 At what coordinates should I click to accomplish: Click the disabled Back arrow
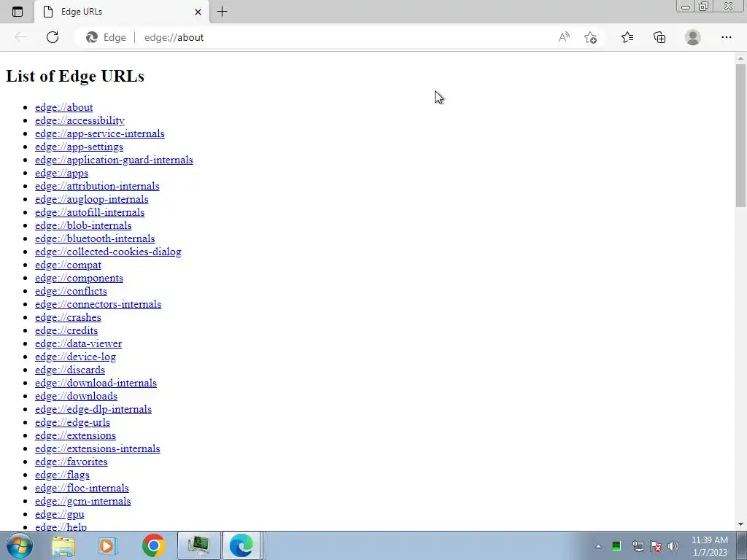[20, 37]
